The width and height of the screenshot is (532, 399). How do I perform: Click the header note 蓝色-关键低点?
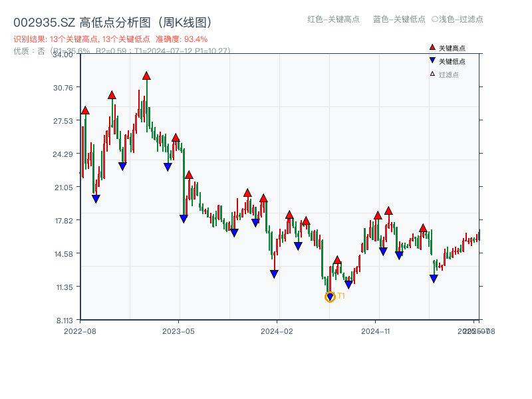(x=399, y=19)
